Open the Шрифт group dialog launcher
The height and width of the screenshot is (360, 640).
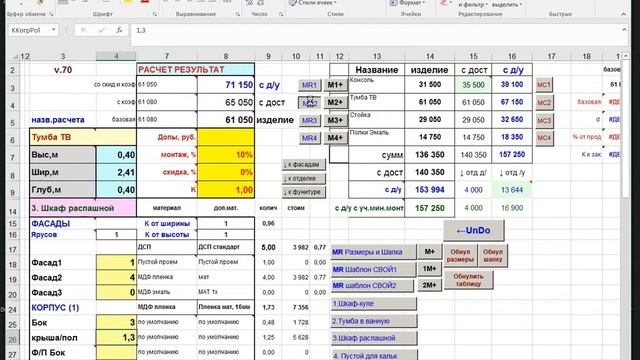[x=155, y=14]
